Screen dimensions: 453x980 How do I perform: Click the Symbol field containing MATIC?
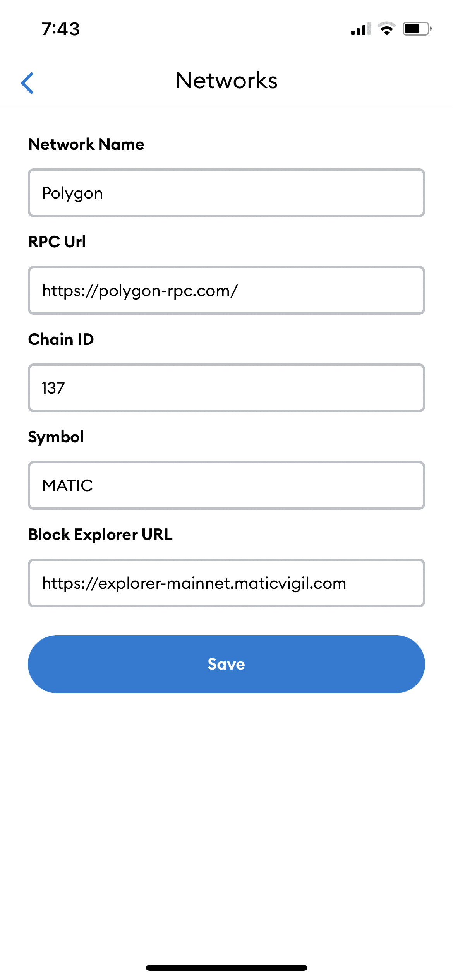pos(226,485)
